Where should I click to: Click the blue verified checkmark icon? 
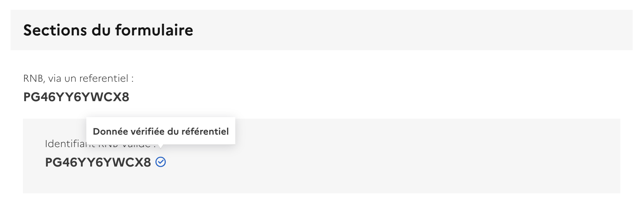click(161, 162)
